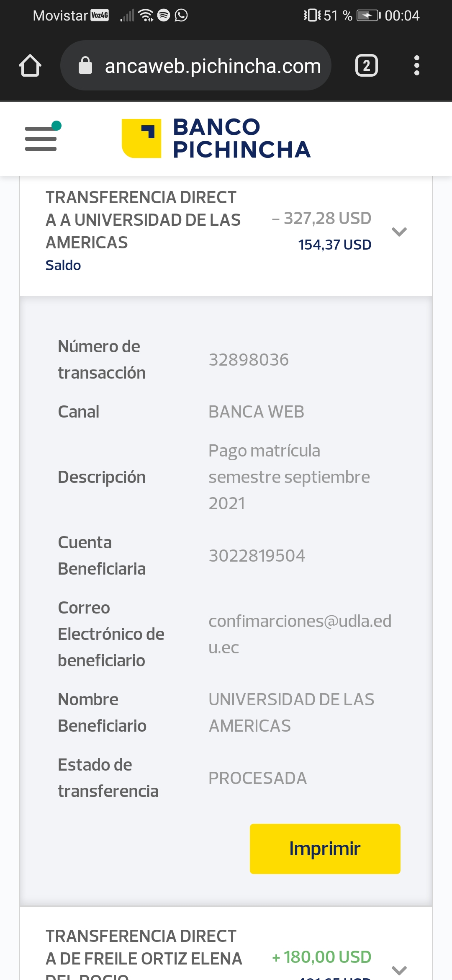Tap the padlock security icon
Viewport: 452px width, 980px height.
click(85, 66)
